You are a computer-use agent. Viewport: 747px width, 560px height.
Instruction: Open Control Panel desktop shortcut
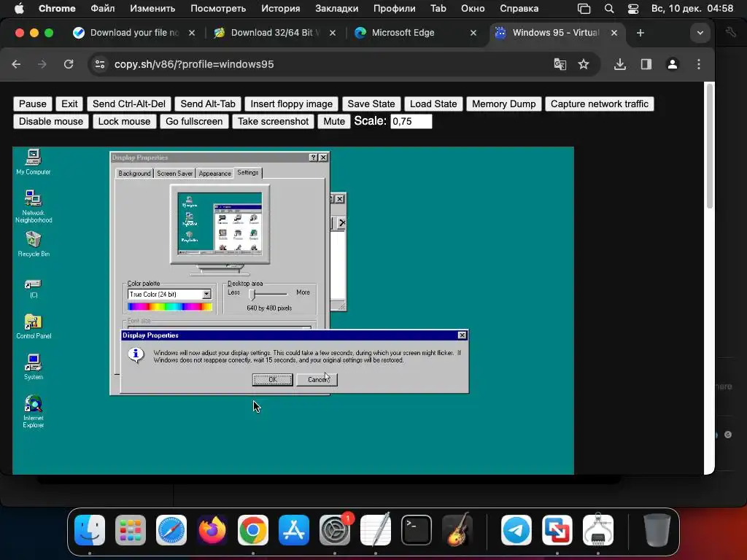[x=34, y=326]
